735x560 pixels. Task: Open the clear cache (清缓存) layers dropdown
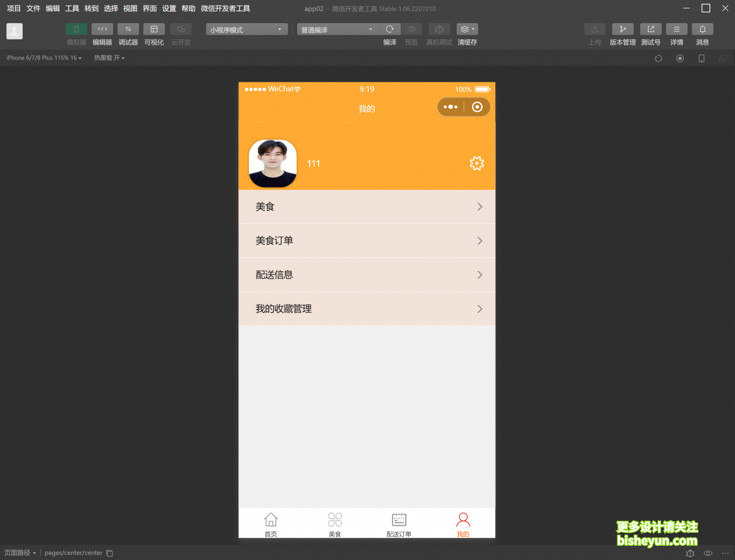click(467, 29)
